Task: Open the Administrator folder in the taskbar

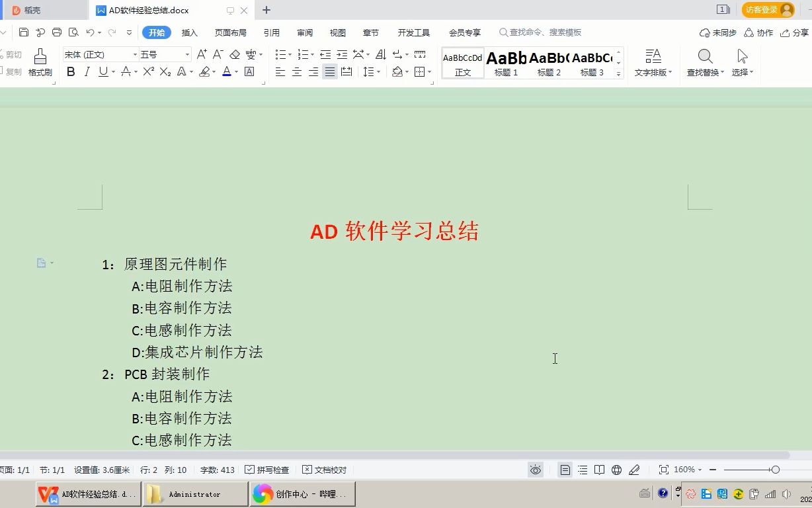Action: (195, 493)
